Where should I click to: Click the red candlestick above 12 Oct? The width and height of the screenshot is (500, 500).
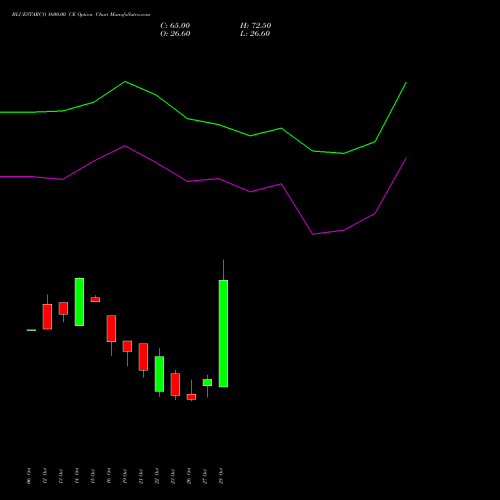click(x=47, y=317)
